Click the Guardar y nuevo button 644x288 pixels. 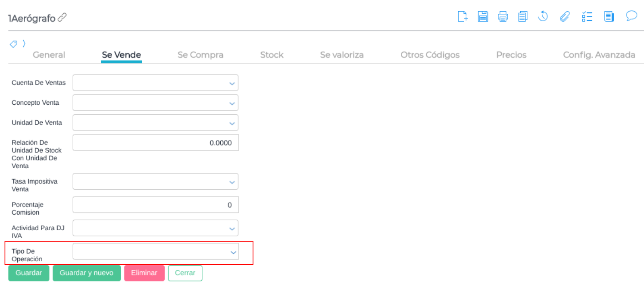(87, 273)
